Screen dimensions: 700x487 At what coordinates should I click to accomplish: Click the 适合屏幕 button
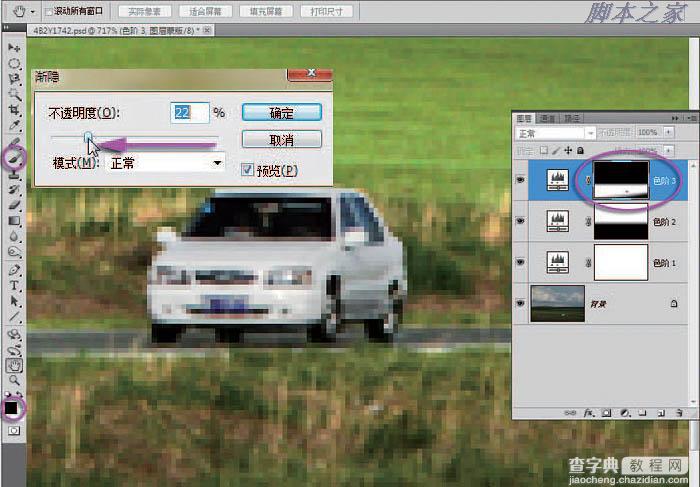pos(205,12)
